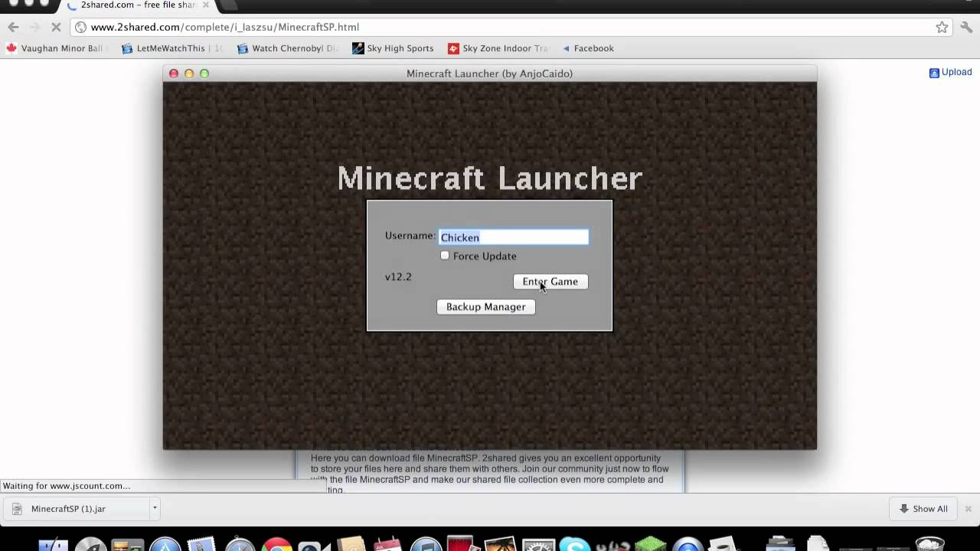Click Show All downloads button
Image resolution: width=980 pixels, height=551 pixels.
tap(923, 509)
